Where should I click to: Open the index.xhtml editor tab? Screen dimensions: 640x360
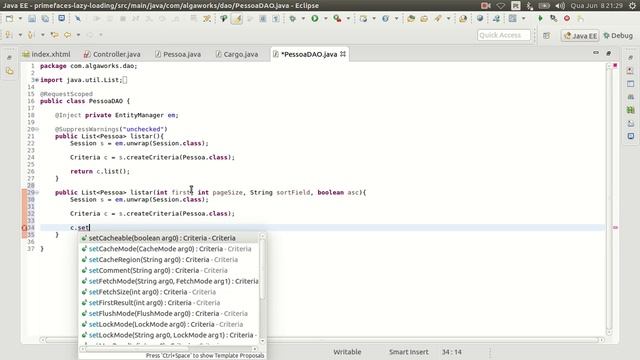point(47,54)
